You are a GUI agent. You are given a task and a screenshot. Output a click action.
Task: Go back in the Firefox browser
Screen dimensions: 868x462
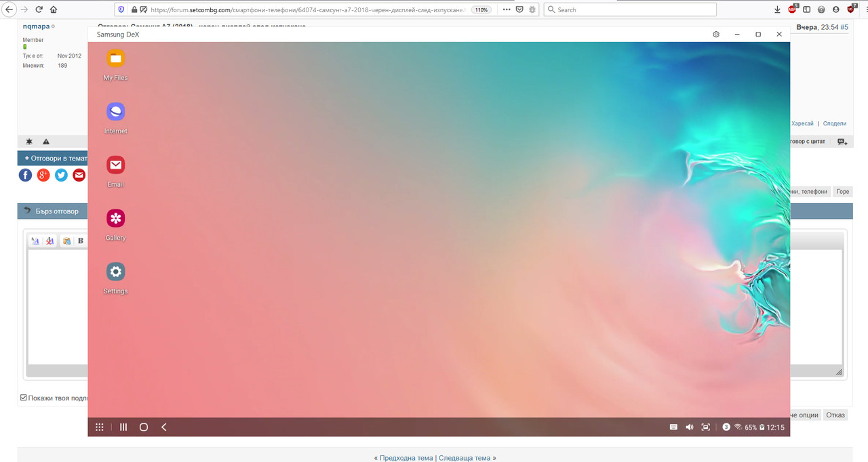coord(9,9)
